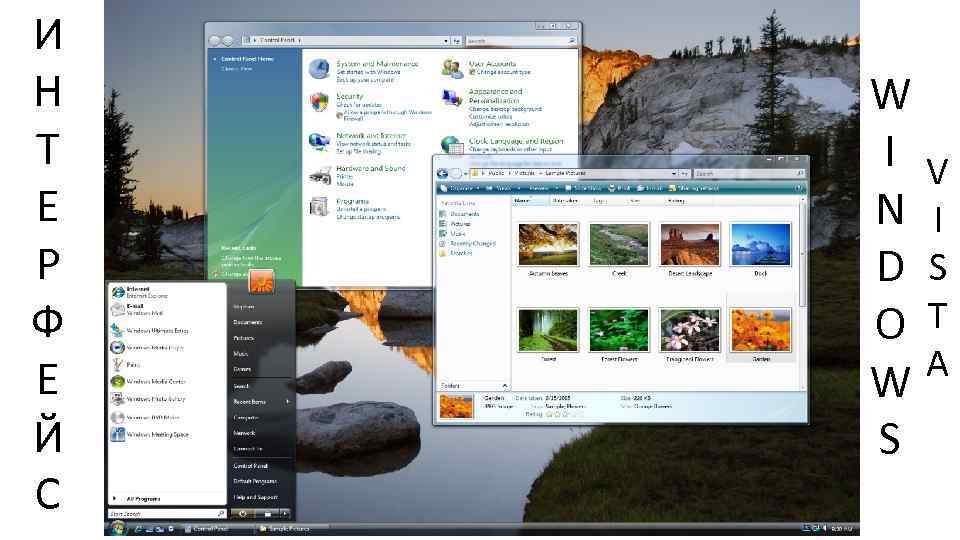Click Start Search field in Start menu

click(167, 514)
